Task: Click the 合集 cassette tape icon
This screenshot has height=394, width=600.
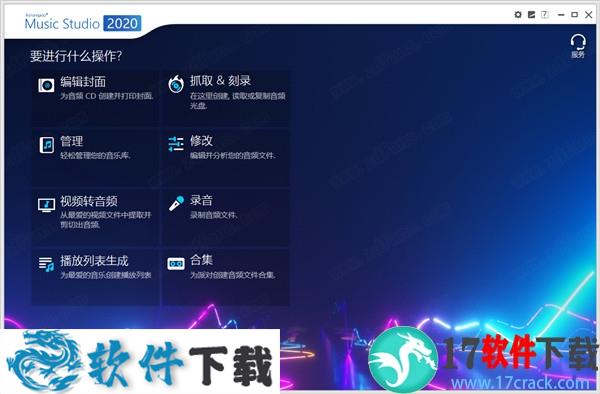Action: pyautogui.click(x=176, y=264)
